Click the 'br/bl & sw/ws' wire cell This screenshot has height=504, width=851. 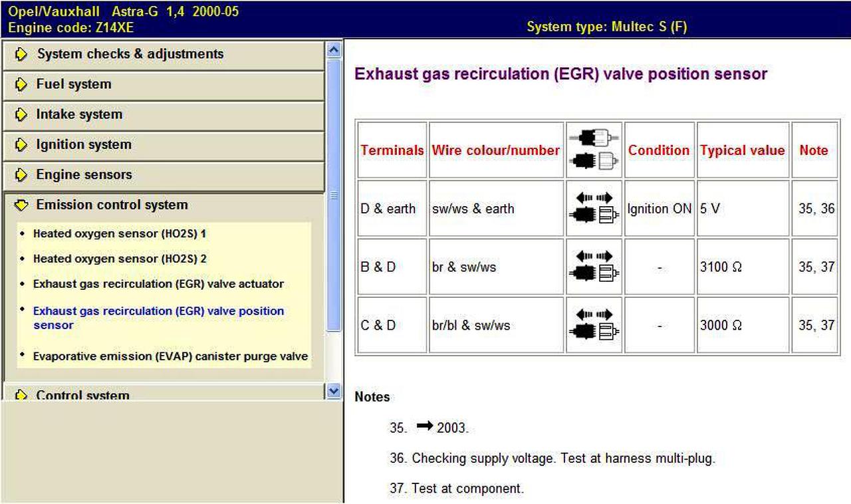coord(496,326)
